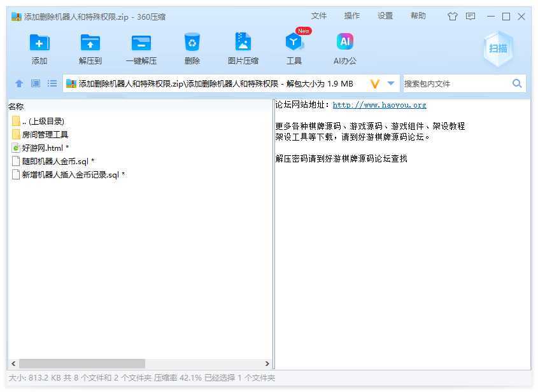Image resolution: width=538 pixels, height=392 pixels.
Task: Click the 删除 (Delete) recycle icon
Action: 192,43
